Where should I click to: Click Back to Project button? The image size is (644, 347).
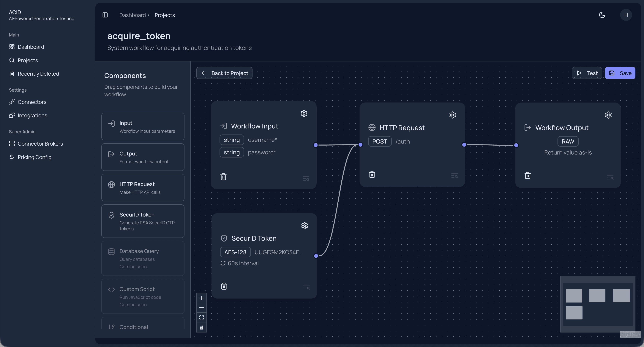224,73
